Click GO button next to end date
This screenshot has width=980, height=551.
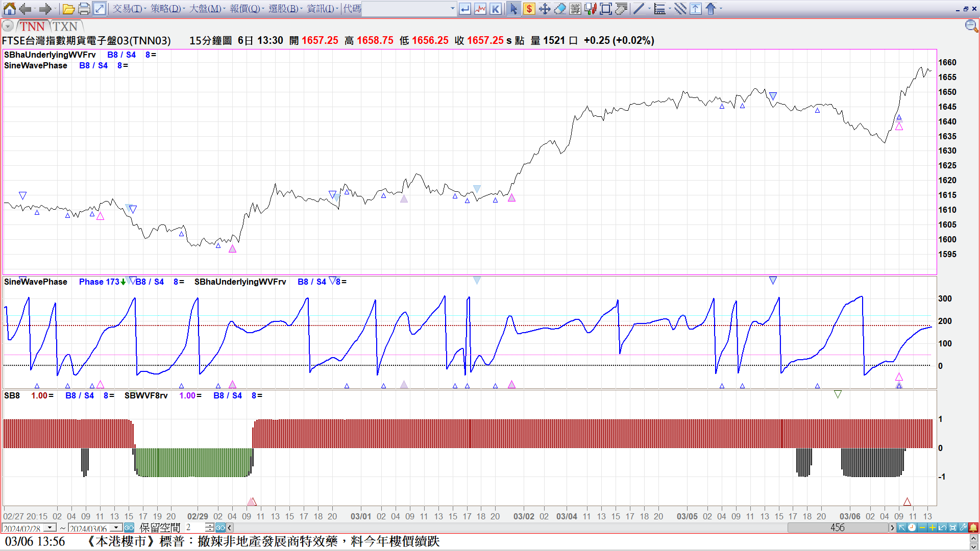tap(129, 528)
